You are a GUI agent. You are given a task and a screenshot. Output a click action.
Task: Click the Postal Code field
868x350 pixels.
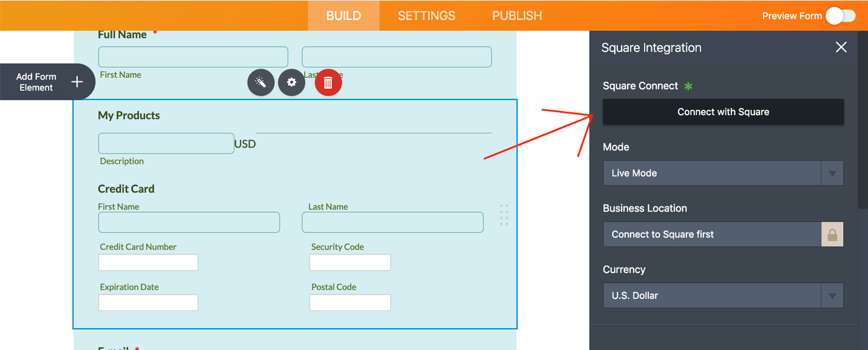[350, 302]
